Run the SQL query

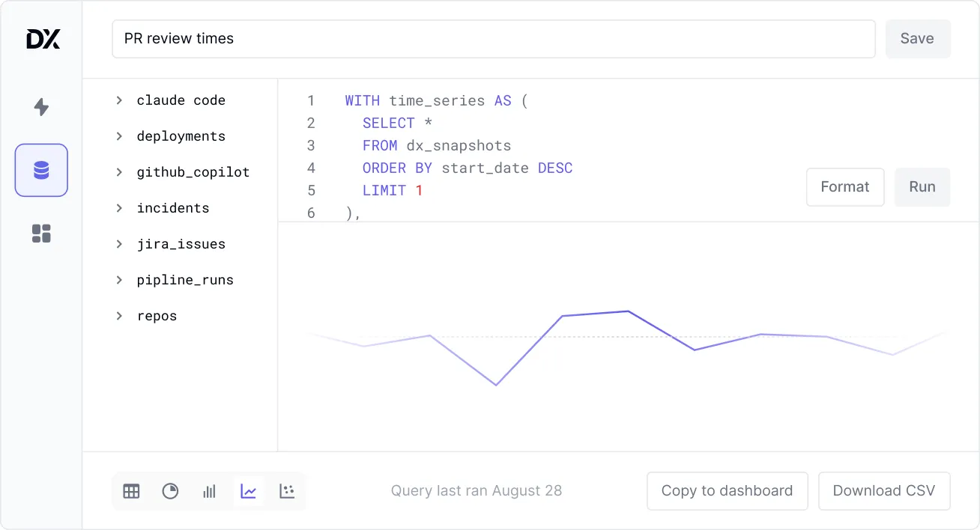(x=922, y=187)
